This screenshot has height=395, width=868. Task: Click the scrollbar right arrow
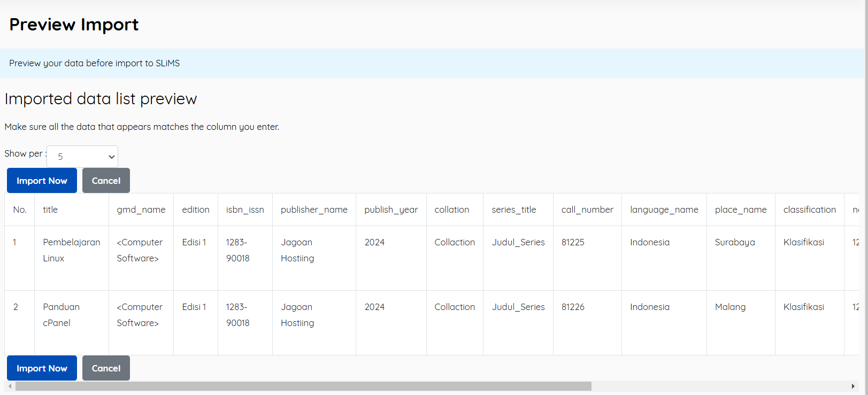pyautogui.click(x=853, y=386)
